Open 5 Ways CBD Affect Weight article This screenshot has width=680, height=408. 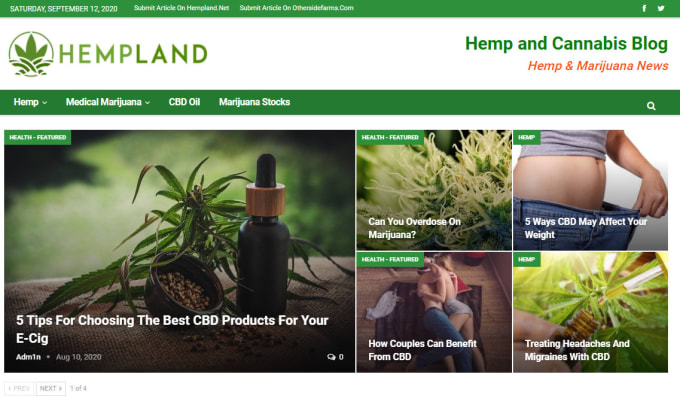point(585,228)
